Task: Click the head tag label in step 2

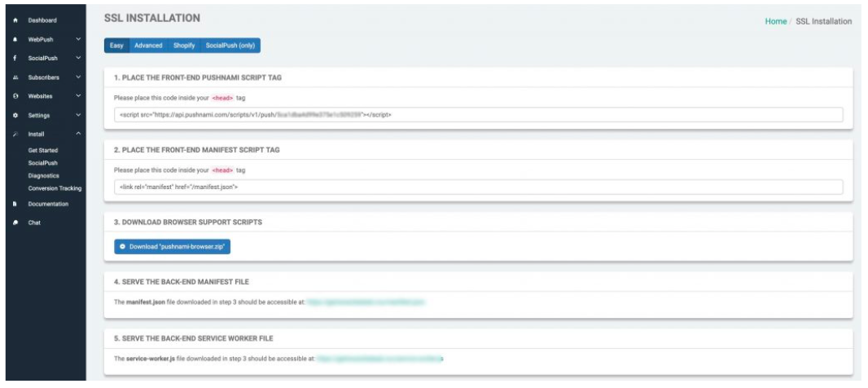Action: tap(223, 170)
